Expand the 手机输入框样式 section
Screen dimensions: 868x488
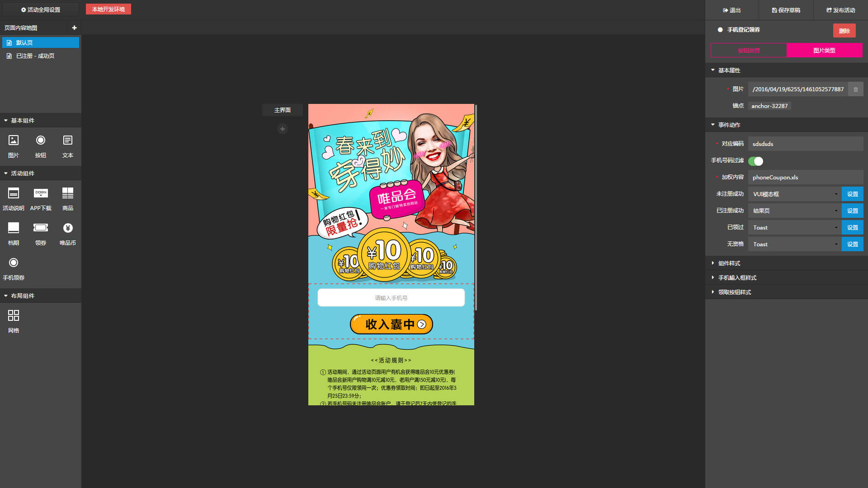(787, 277)
